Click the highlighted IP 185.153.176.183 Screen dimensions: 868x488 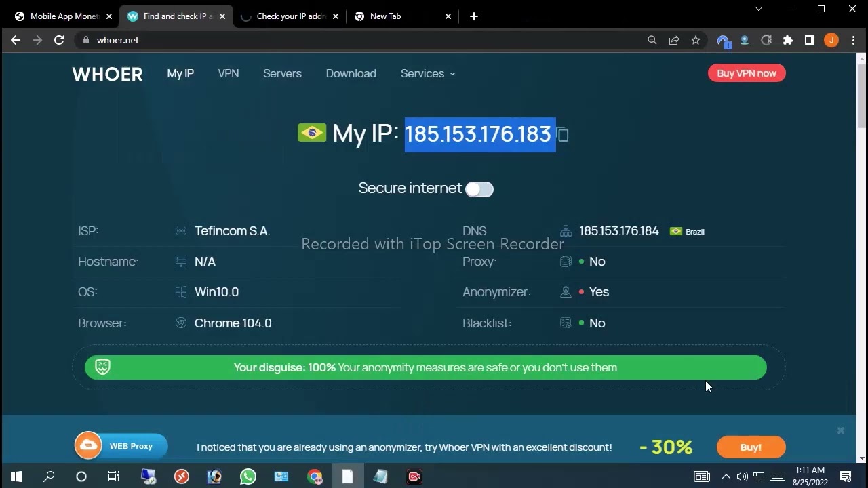pyautogui.click(x=480, y=134)
